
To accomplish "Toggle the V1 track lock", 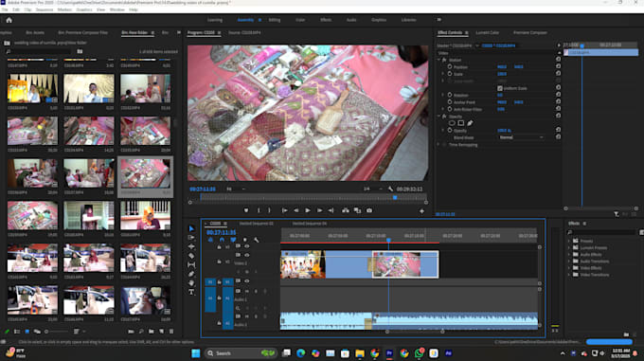I will coord(220,281).
